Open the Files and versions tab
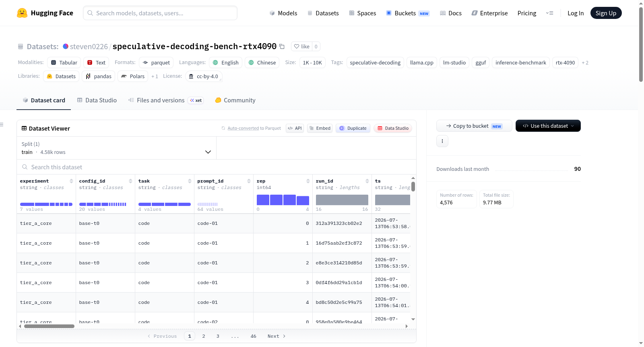Viewport: 644px width, 347px height. pos(166,100)
